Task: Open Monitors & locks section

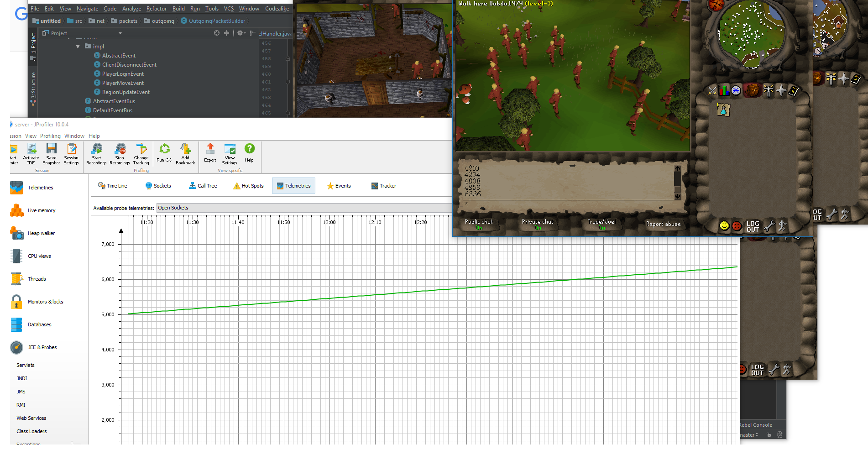Action: (37, 302)
